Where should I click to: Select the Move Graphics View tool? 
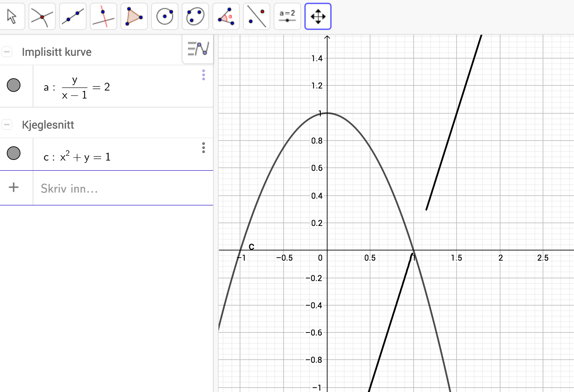(318, 16)
